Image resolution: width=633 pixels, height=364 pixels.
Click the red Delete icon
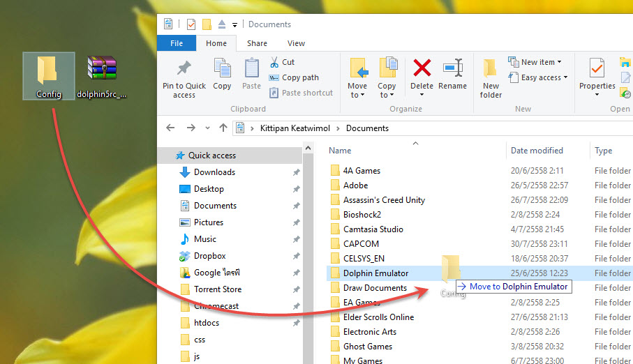[422, 68]
